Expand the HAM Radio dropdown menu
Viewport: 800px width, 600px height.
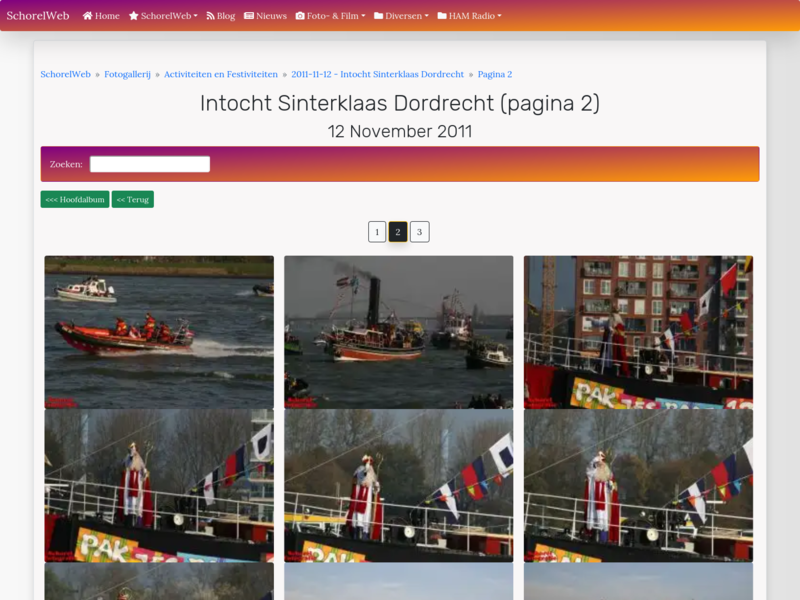(x=469, y=16)
